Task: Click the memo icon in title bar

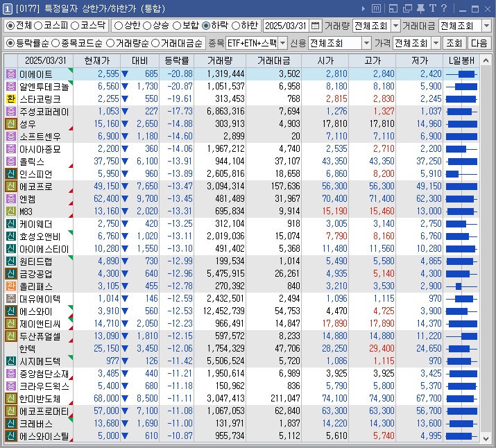Action: 376,8
